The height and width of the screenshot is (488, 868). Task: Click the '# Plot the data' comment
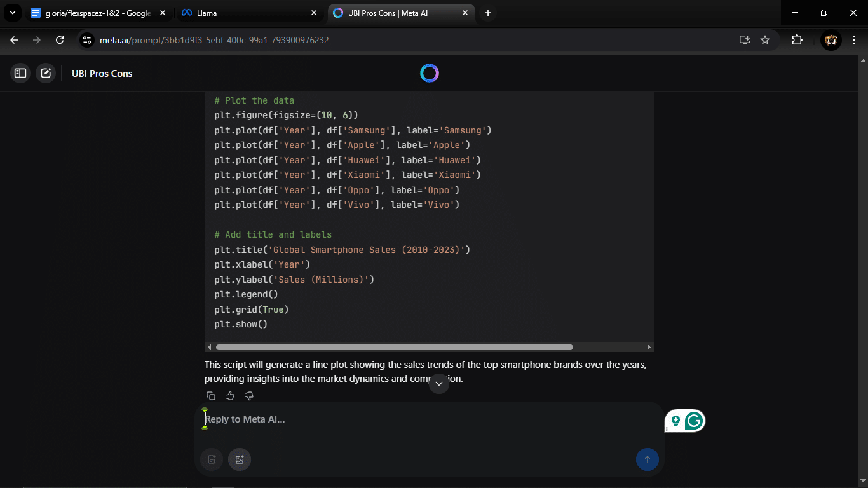pos(254,100)
